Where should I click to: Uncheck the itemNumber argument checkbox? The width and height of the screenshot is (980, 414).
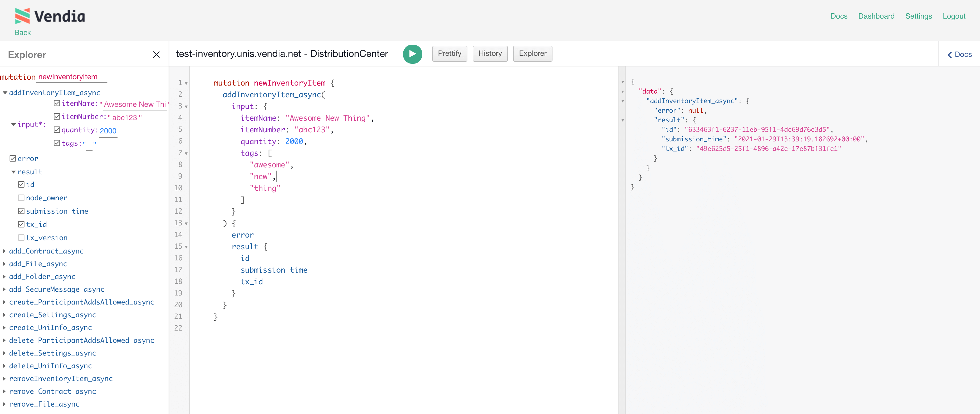pyautogui.click(x=57, y=116)
